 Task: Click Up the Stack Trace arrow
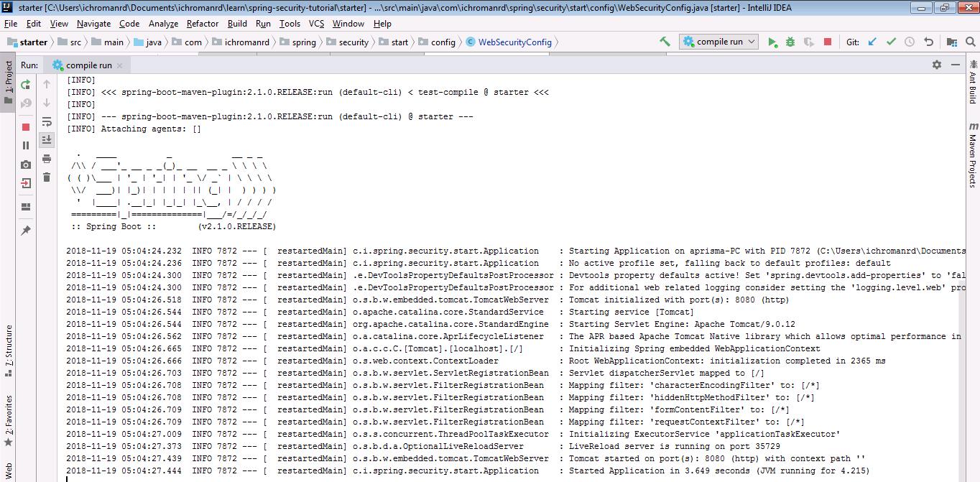(x=47, y=85)
